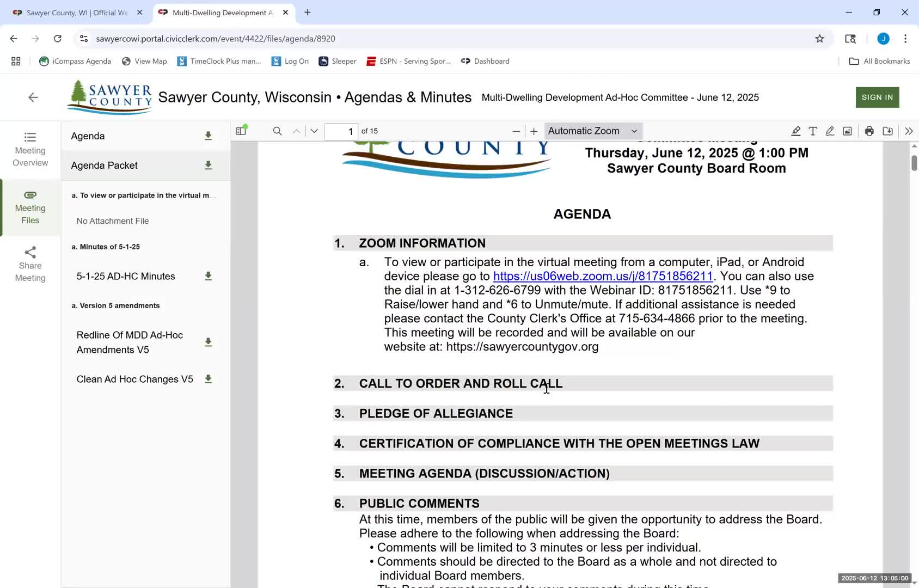Open Chrome three-dot menu
This screenshot has height=588, width=919.
point(905,39)
